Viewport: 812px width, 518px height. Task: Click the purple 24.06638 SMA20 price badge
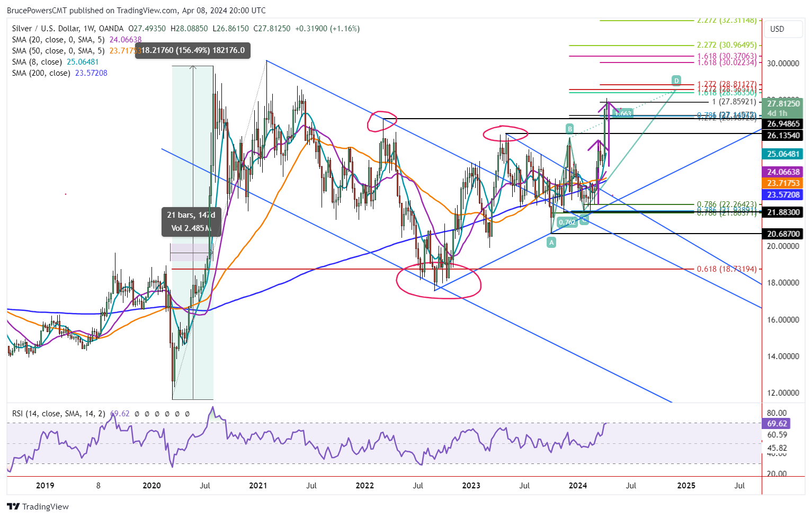coord(783,172)
